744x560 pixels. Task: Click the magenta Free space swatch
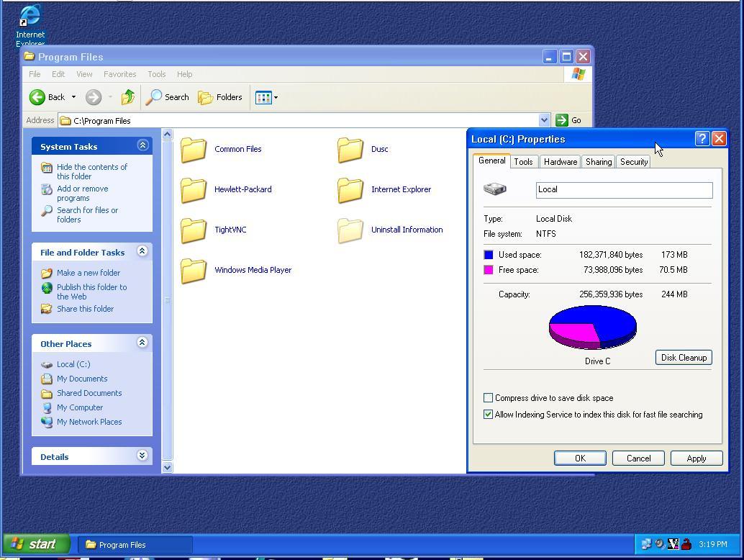click(x=489, y=270)
